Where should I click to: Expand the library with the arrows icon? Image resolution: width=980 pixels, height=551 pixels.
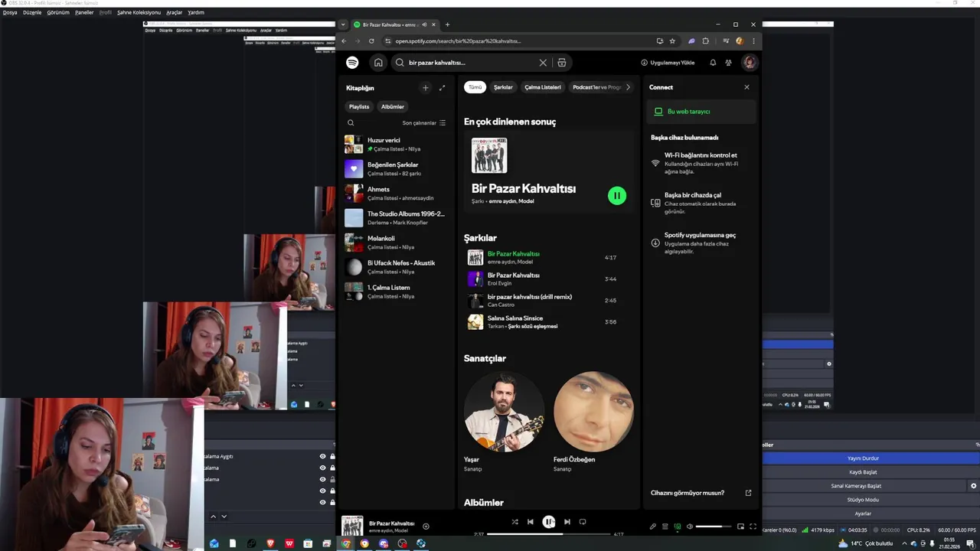[442, 88]
